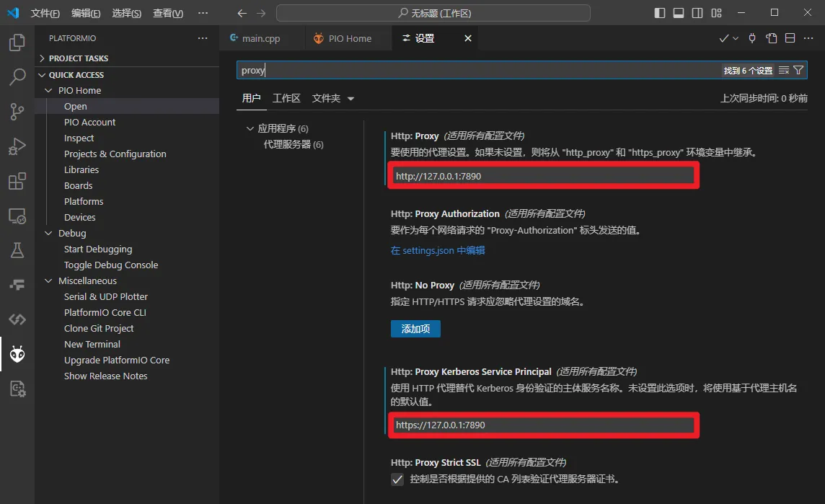The width and height of the screenshot is (825, 504).
Task: Toggle the Proxy Strict SSL checkbox
Action: click(x=397, y=479)
